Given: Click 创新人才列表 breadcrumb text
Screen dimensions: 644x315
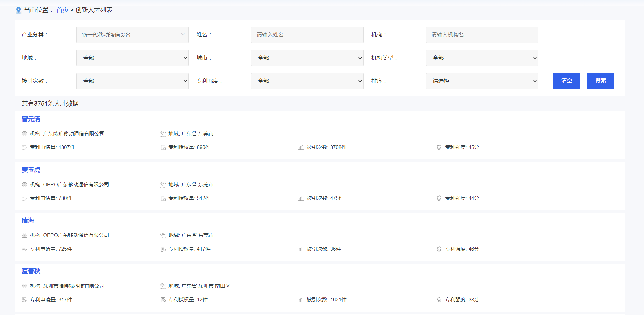Looking at the screenshot, I should click(94, 10).
